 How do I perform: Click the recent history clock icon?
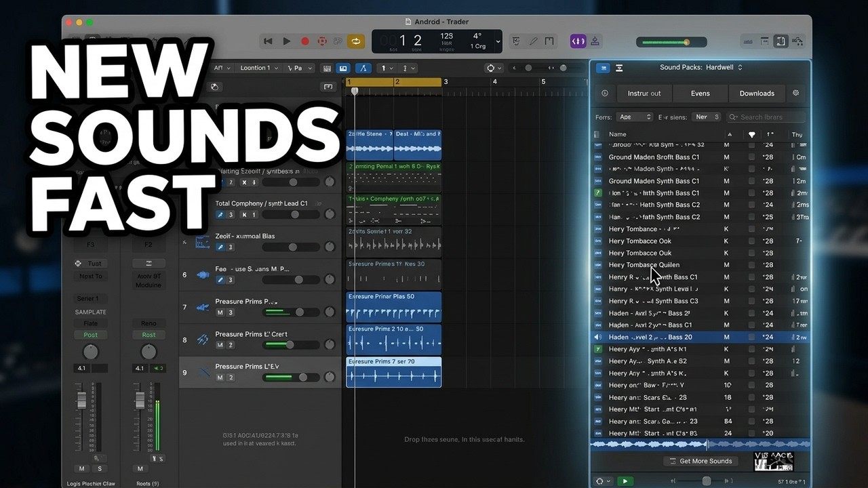tap(605, 94)
